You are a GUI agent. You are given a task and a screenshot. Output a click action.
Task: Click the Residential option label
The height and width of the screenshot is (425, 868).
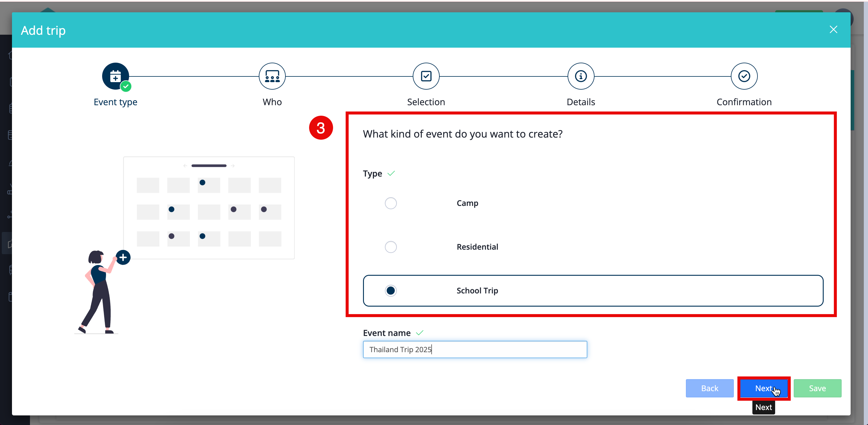click(477, 247)
